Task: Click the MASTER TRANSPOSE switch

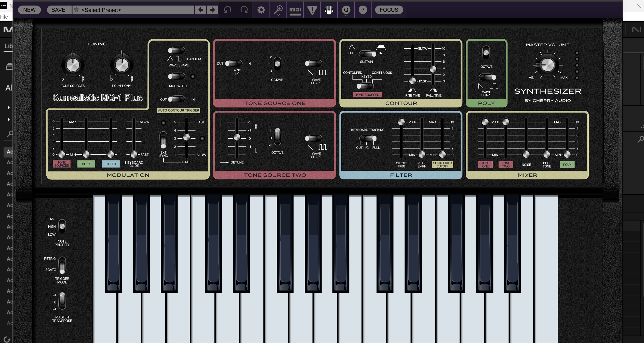Action: [62, 301]
